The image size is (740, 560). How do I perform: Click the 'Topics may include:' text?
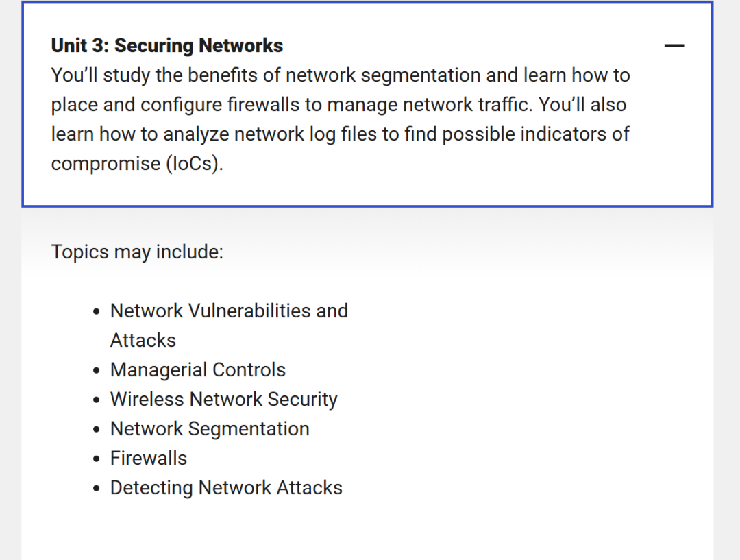[137, 252]
